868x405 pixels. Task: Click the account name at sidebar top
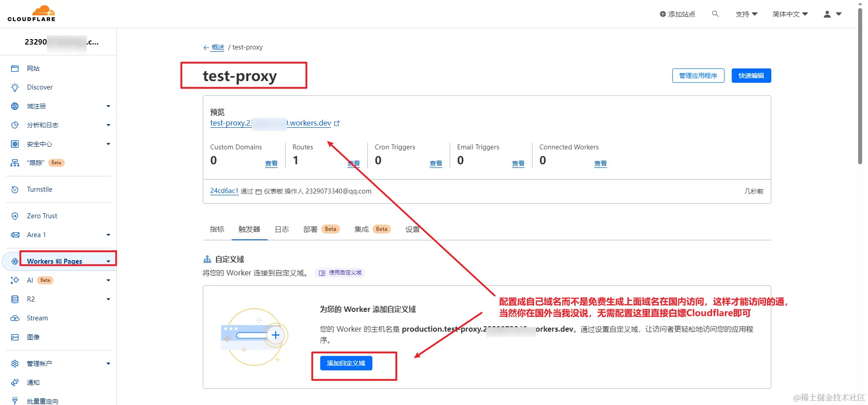click(62, 42)
